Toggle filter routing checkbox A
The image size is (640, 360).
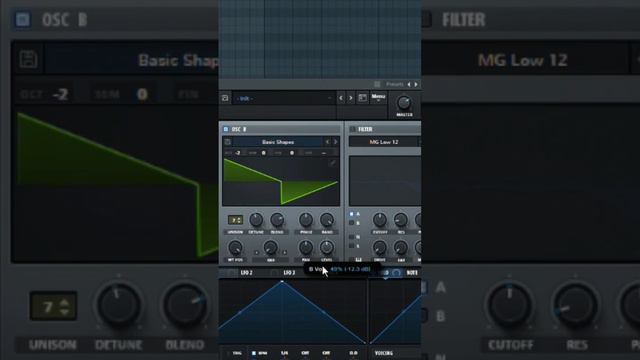(x=351, y=214)
